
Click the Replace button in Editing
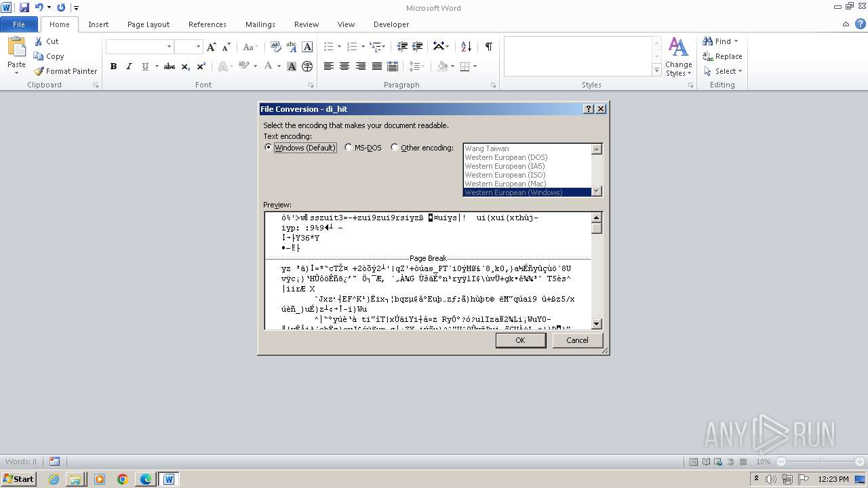click(x=722, y=56)
